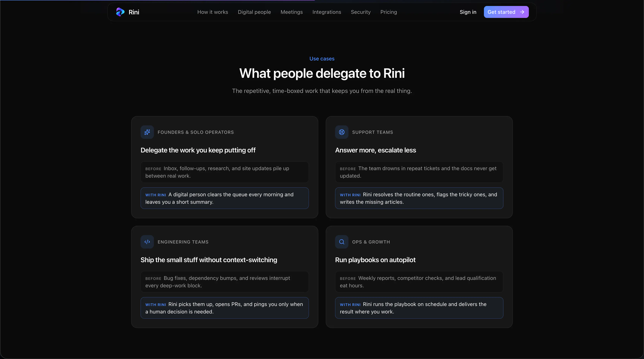The width and height of the screenshot is (644, 359).
Task: Navigate to Integrations
Action: (x=326, y=12)
